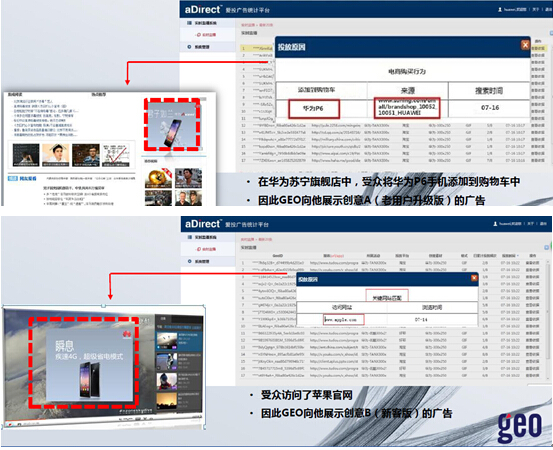553x450 pixels.
Task: Click the 华为P6 cell in popup table
Action: pyautogui.click(x=314, y=109)
